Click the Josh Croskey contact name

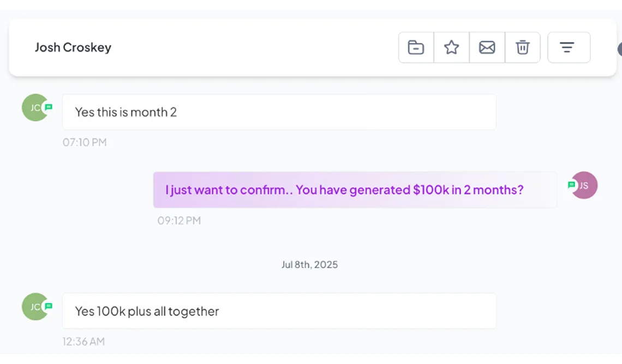tap(73, 47)
